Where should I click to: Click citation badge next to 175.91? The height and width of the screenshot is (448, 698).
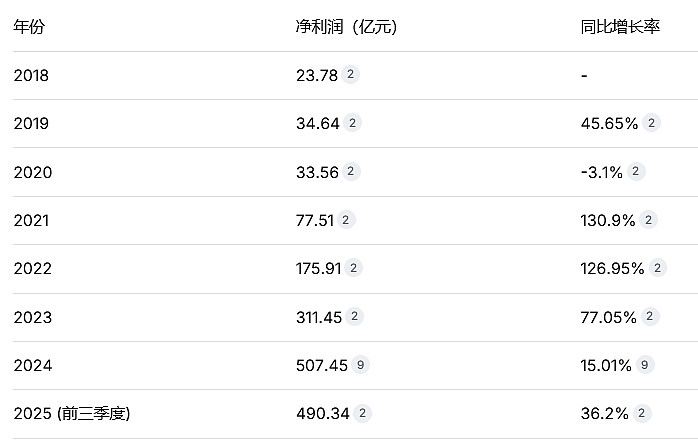tap(354, 268)
